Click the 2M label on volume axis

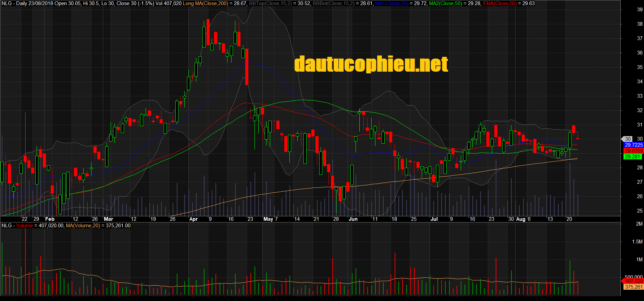pos(639,224)
